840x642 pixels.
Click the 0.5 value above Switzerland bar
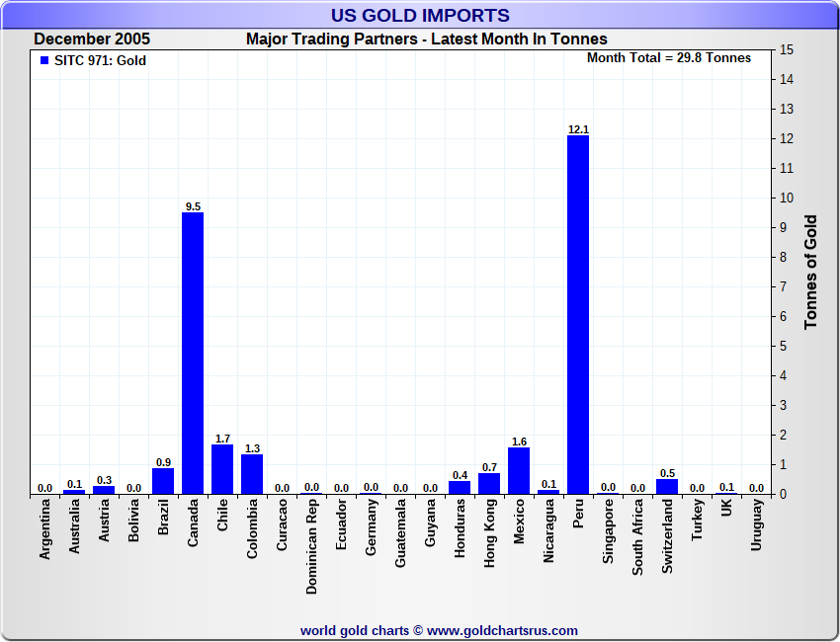click(667, 473)
